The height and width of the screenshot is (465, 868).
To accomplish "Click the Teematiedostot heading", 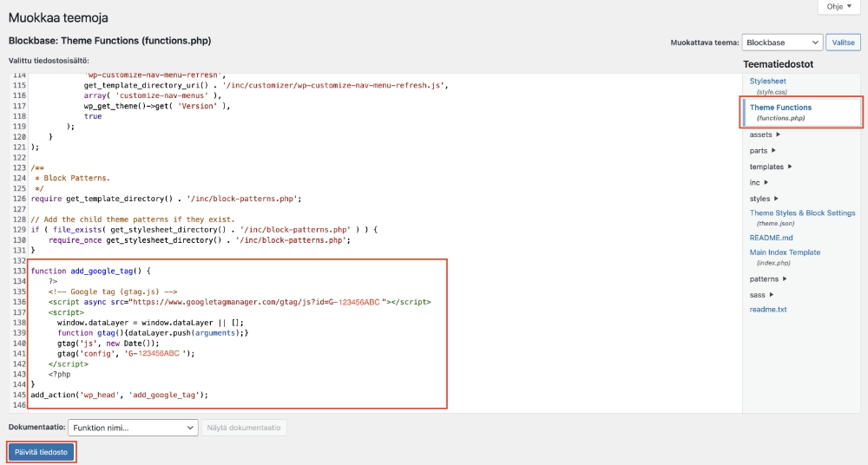I will pos(778,64).
